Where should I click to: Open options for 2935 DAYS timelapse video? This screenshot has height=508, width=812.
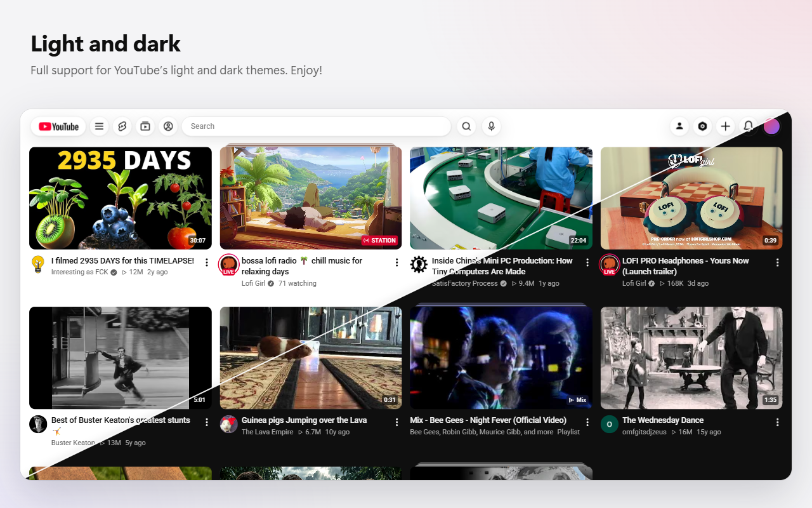click(206, 262)
